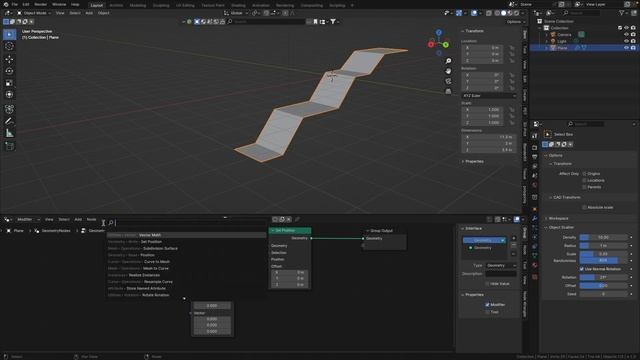Click the pin icon in node editor header
640x360 pixels.
click(297, 220)
